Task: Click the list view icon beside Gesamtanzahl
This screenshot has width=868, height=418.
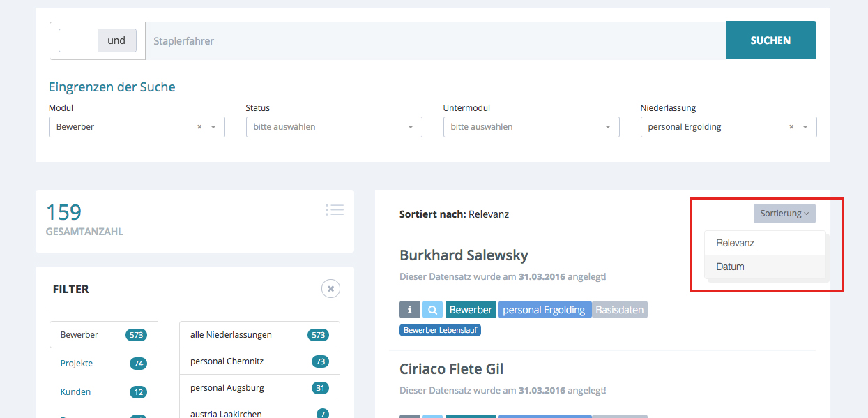Action: pos(334,209)
